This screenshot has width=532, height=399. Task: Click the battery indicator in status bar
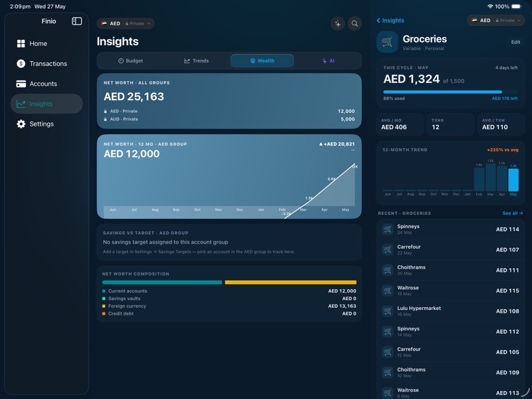click(x=517, y=7)
